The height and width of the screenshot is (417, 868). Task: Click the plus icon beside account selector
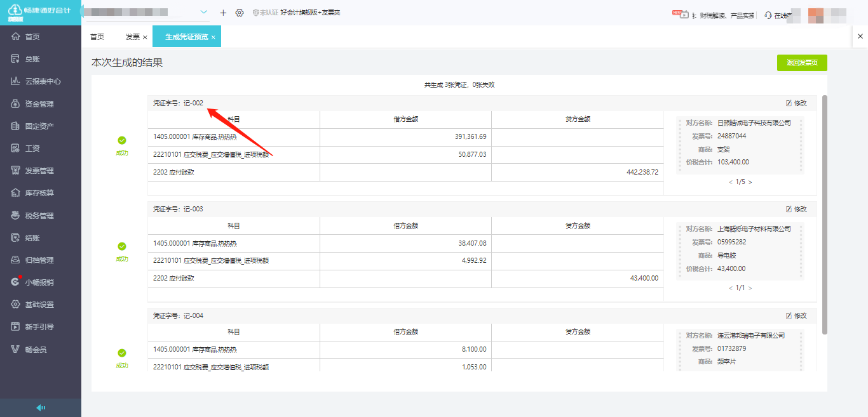[x=223, y=13]
